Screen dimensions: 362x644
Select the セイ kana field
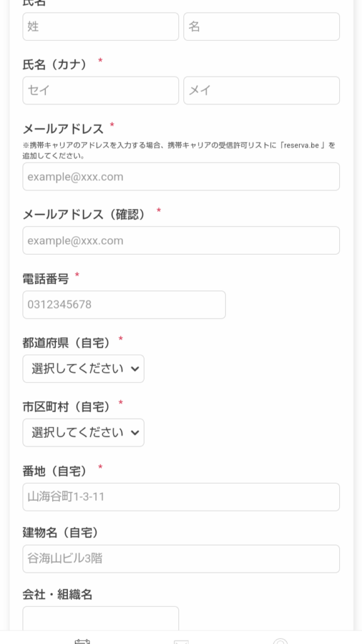(x=101, y=91)
